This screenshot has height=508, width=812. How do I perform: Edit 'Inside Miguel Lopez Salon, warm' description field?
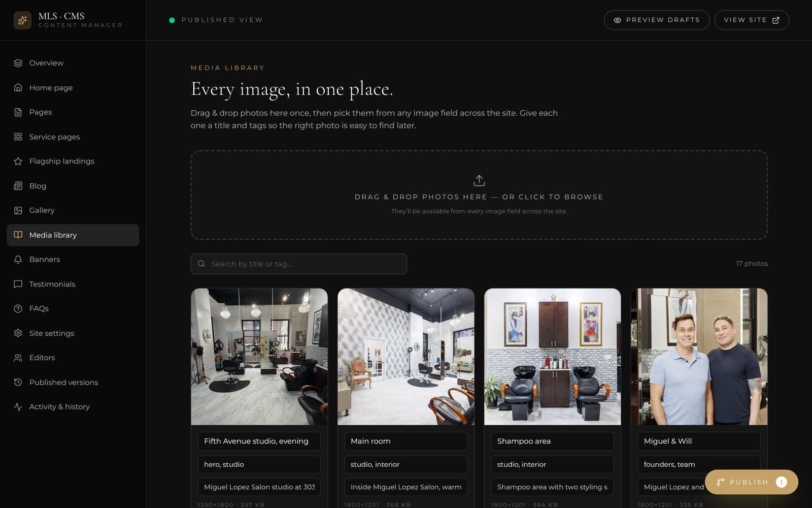[x=406, y=487]
